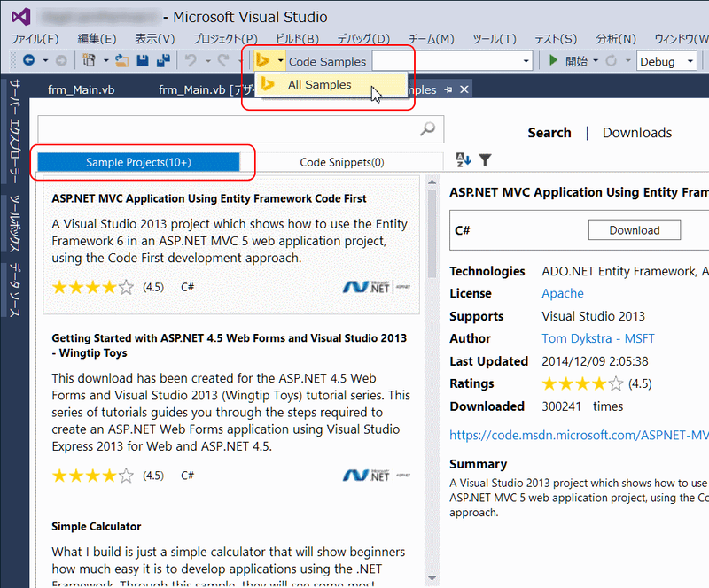Open the Undo history dropdown arrow

(x=208, y=60)
